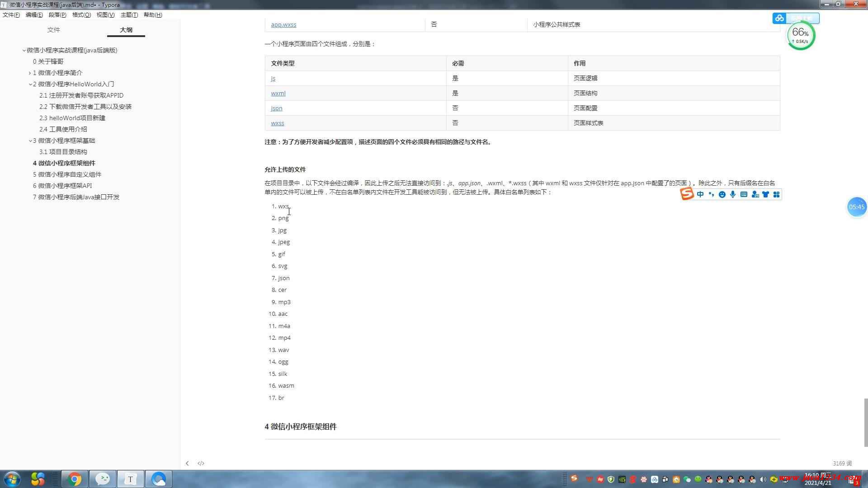Jump to 2.1 注册开发者账号获取APPID
The width and height of the screenshot is (868, 488).
pyautogui.click(x=81, y=95)
